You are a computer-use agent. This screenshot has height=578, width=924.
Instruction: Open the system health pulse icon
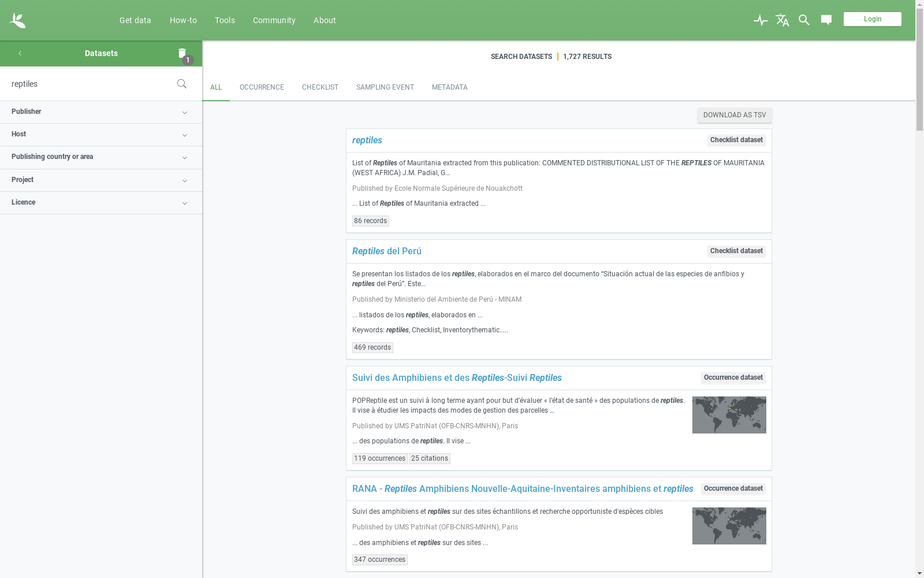tap(761, 20)
